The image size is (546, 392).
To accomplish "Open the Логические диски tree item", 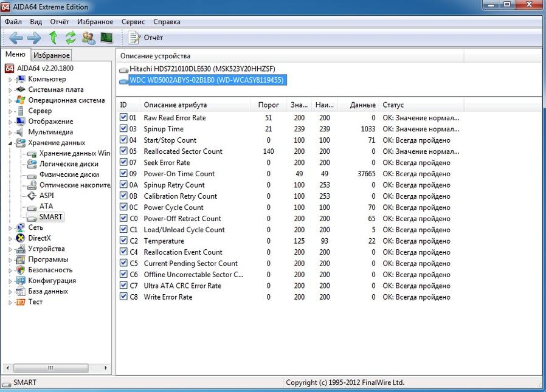I will pyautogui.click(x=69, y=164).
